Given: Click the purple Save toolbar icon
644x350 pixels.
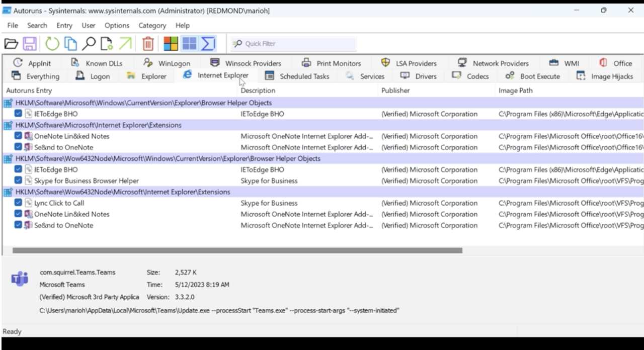Looking at the screenshot, I should pyautogui.click(x=30, y=44).
